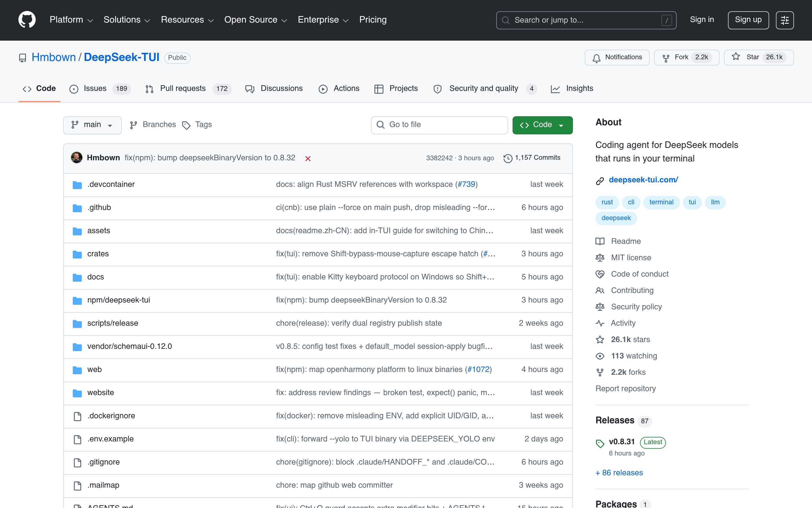Open pull request #1072 link

478,370
